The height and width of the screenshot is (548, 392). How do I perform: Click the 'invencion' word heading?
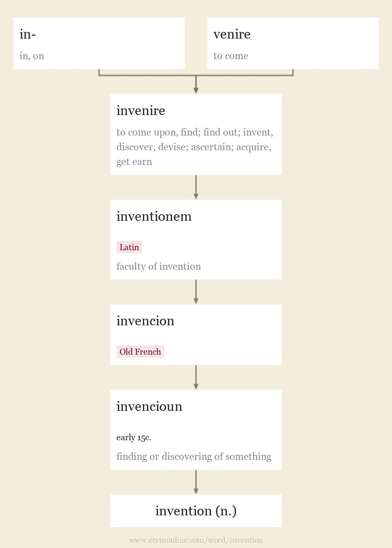coord(145,321)
